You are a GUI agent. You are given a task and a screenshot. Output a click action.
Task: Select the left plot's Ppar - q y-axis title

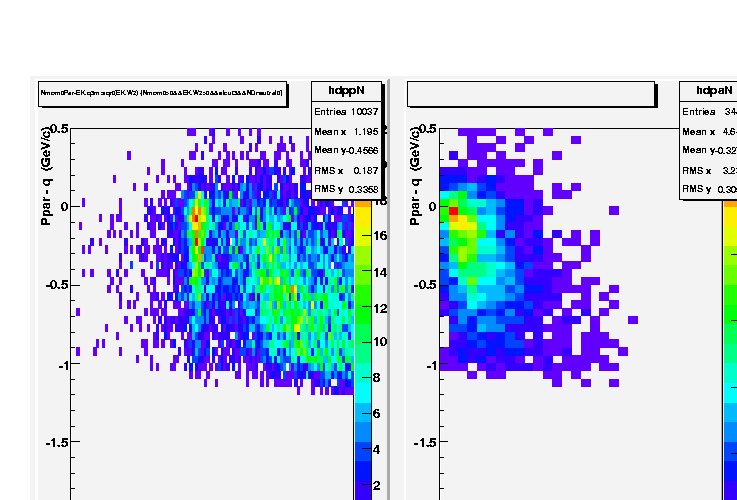46,176
